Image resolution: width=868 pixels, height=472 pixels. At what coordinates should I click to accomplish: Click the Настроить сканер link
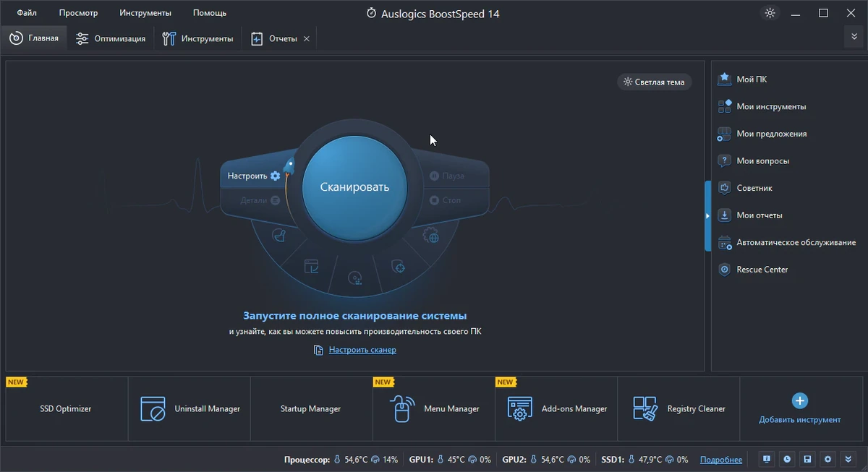[x=362, y=350]
